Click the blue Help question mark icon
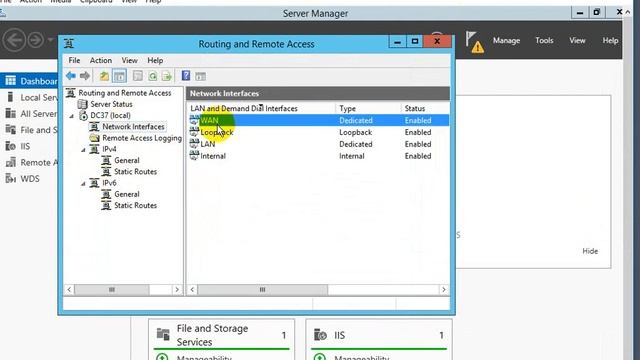This screenshot has width=640, height=360. coord(186,76)
